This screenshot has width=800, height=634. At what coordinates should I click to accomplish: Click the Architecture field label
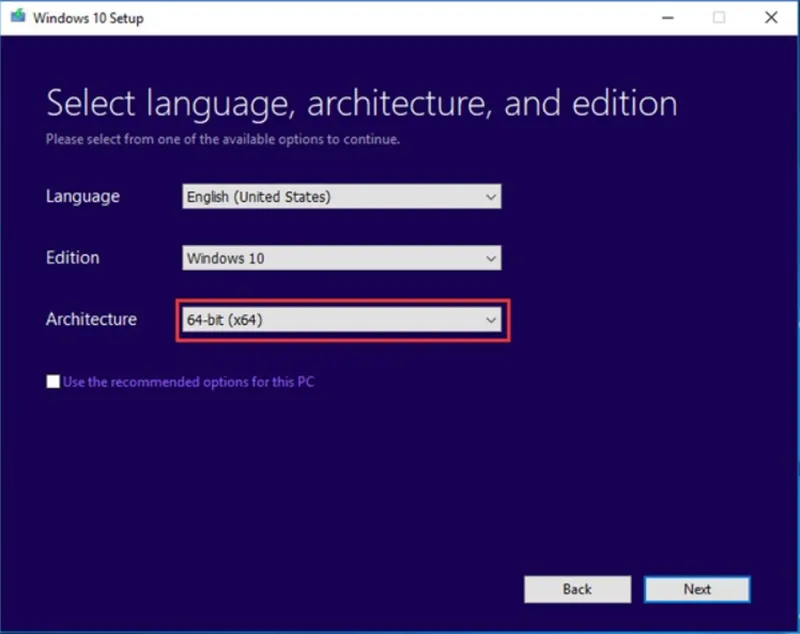click(91, 320)
